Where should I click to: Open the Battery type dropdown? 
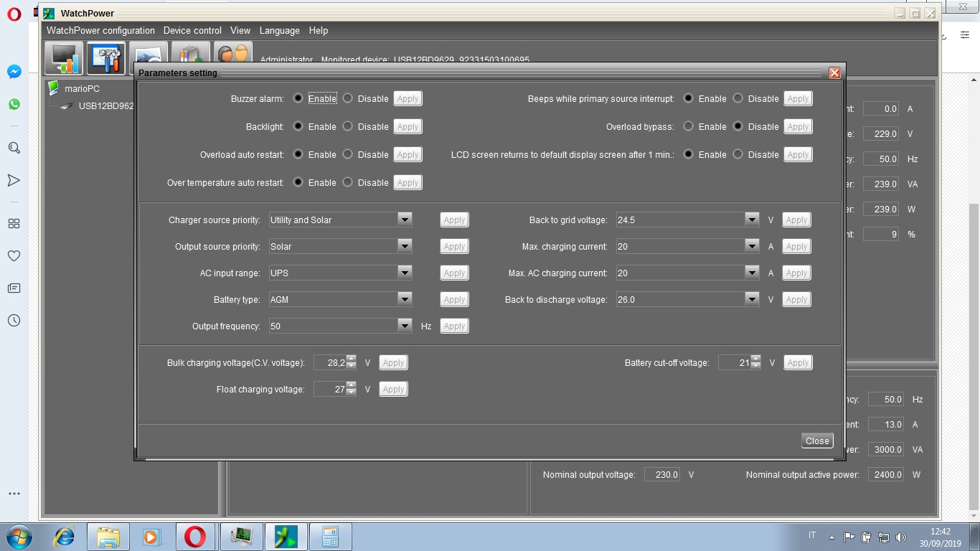pos(405,300)
